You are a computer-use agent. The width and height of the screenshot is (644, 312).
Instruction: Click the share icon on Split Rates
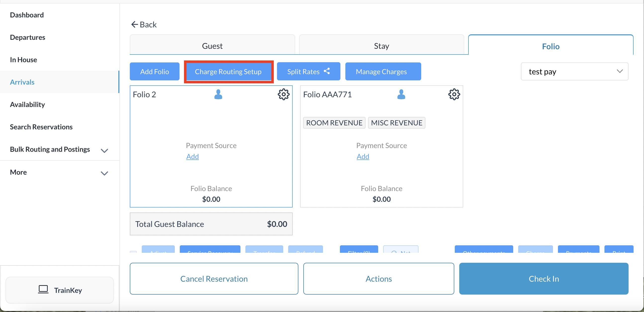[x=327, y=71]
